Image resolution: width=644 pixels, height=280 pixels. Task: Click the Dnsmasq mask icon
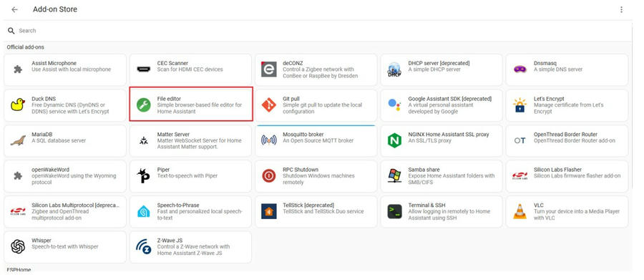point(520,69)
